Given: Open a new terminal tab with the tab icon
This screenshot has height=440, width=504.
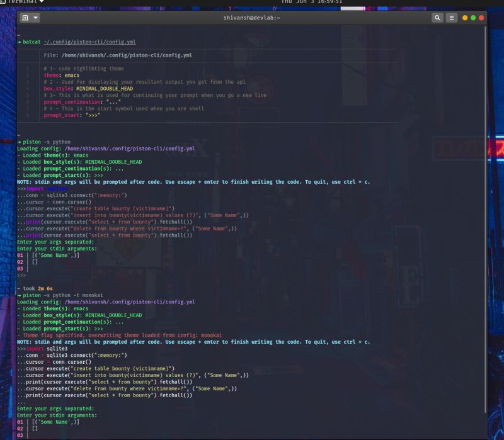Looking at the screenshot, I should click(25, 18).
